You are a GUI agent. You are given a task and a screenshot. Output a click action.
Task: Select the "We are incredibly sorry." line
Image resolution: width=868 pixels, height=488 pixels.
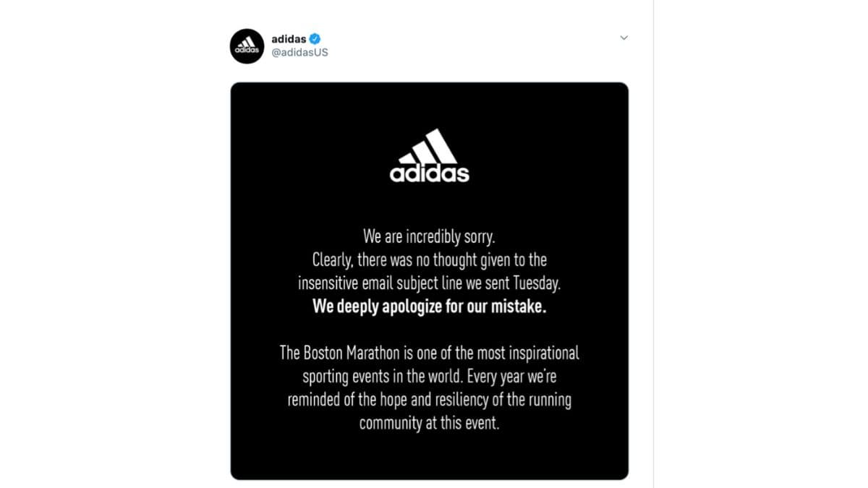(x=429, y=236)
